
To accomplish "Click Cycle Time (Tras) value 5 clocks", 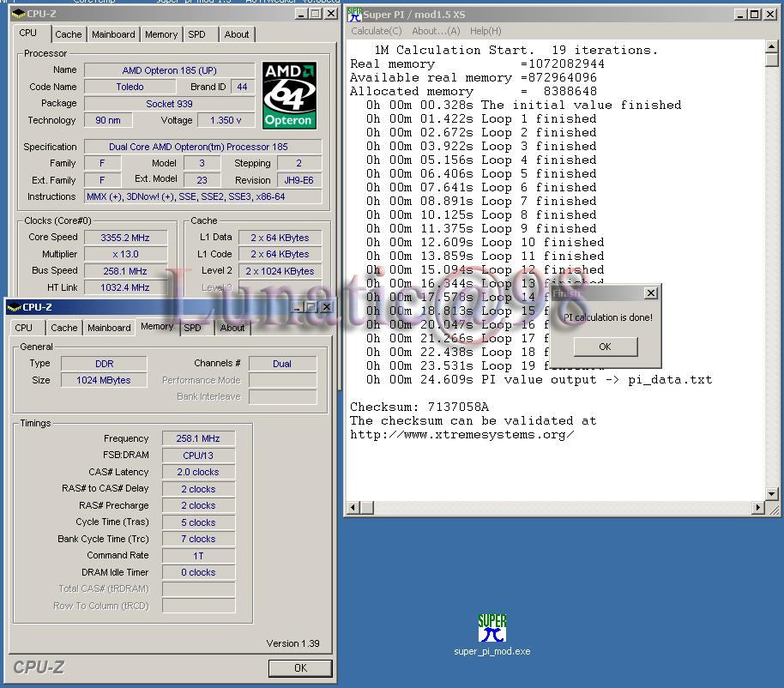I will (198, 522).
